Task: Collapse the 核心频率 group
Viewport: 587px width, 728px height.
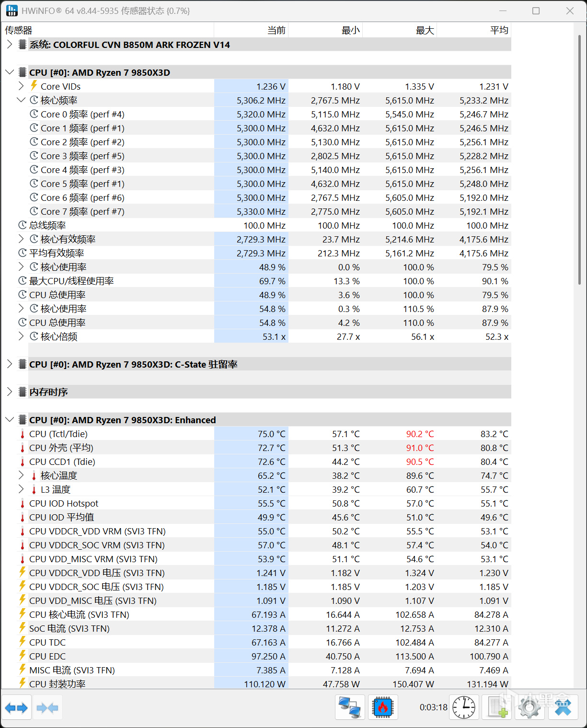Action: [21, 100]
